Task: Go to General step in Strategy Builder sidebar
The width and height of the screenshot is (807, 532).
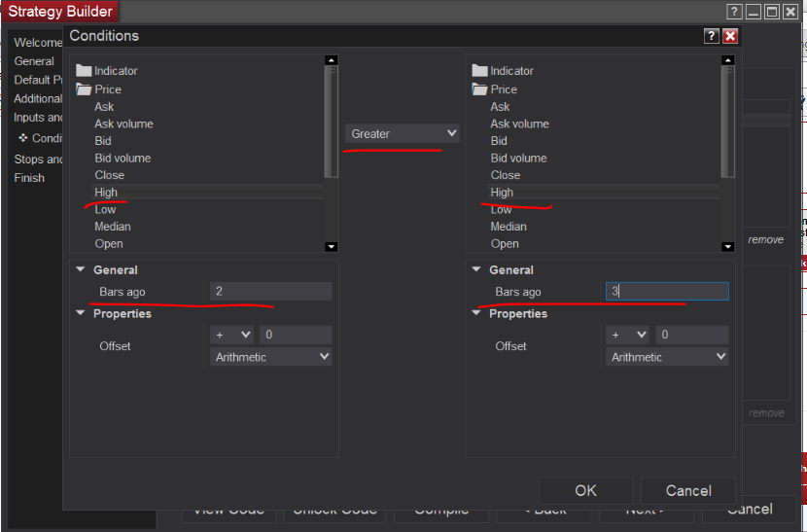Action: coord(34,61)
